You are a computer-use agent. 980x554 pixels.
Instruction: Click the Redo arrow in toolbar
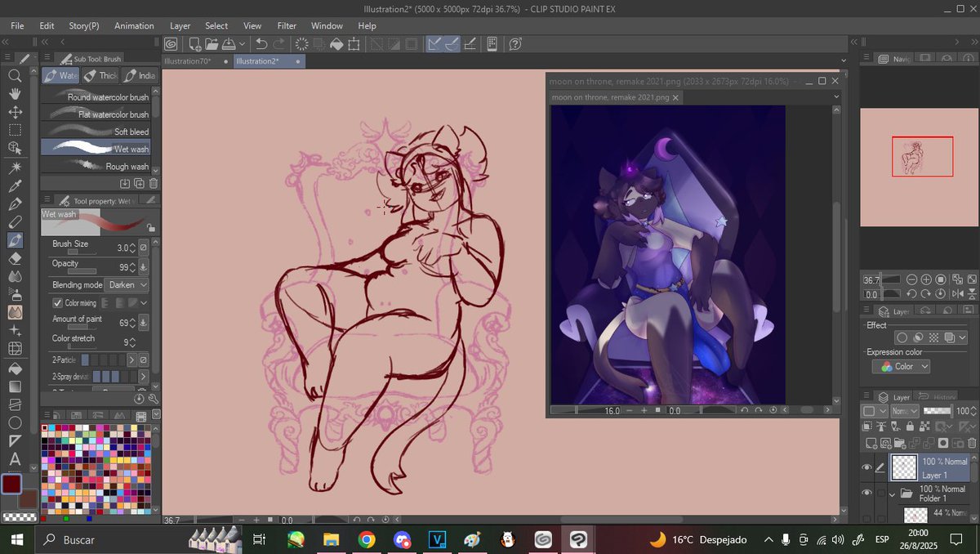tap(279, 44)
